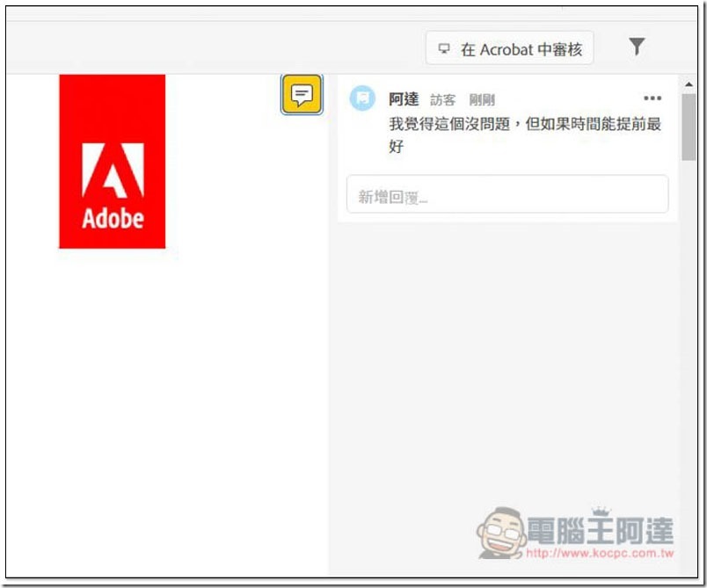Open the comment filter funnel icon
This screenshot has width=707, height=588.
tap(637, 47)
